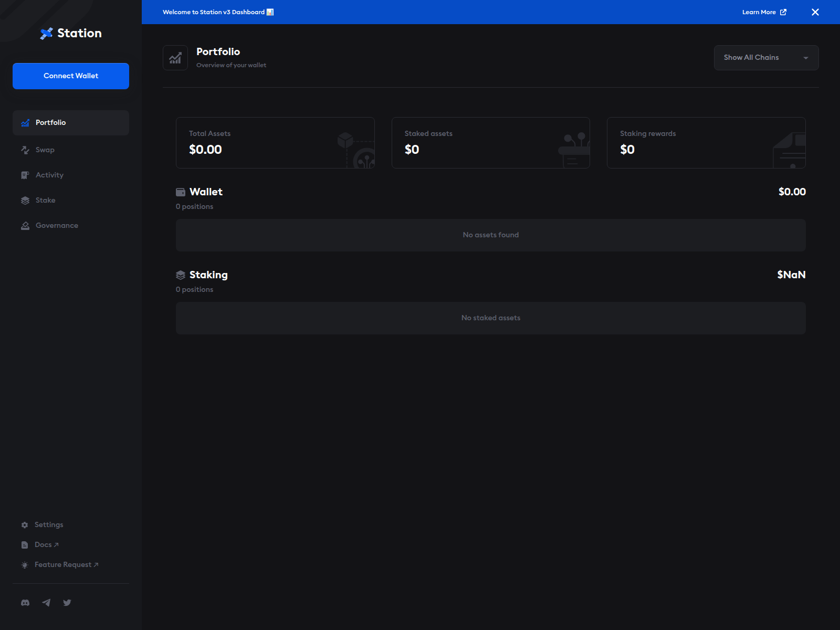
Task: Open the Activity section icon
Action: pyautogui.click(x=25, y=175)
